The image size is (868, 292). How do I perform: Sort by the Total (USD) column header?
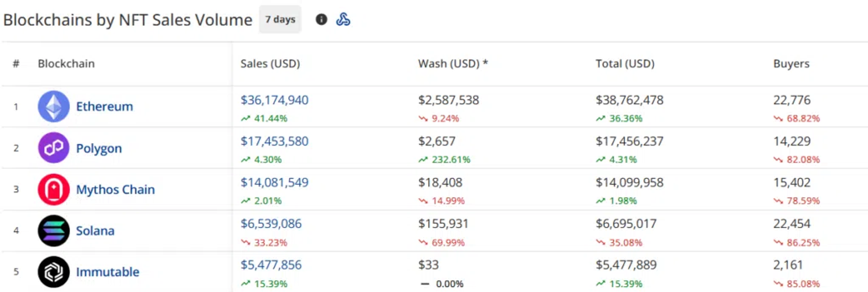[625, 63]
